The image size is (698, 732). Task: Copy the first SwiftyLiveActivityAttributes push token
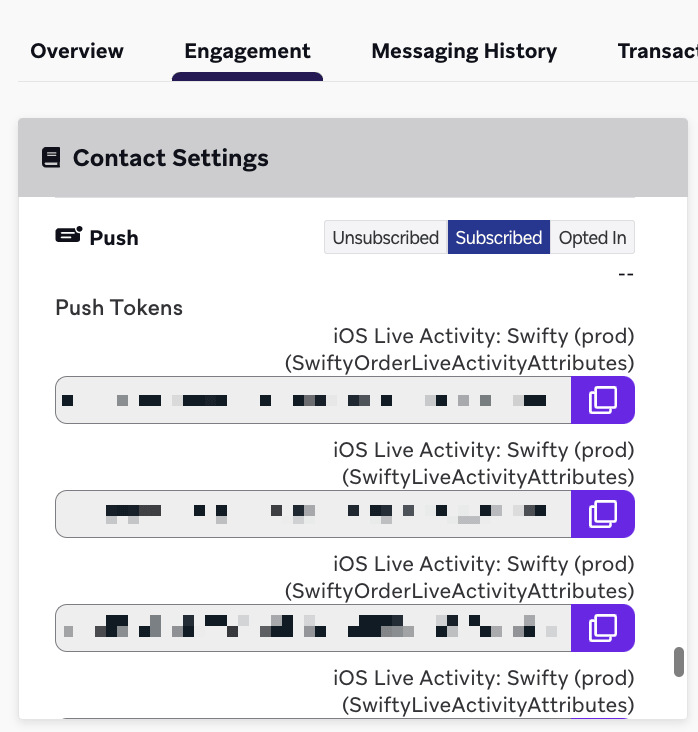pyautogui.click(x=603, y=514)
